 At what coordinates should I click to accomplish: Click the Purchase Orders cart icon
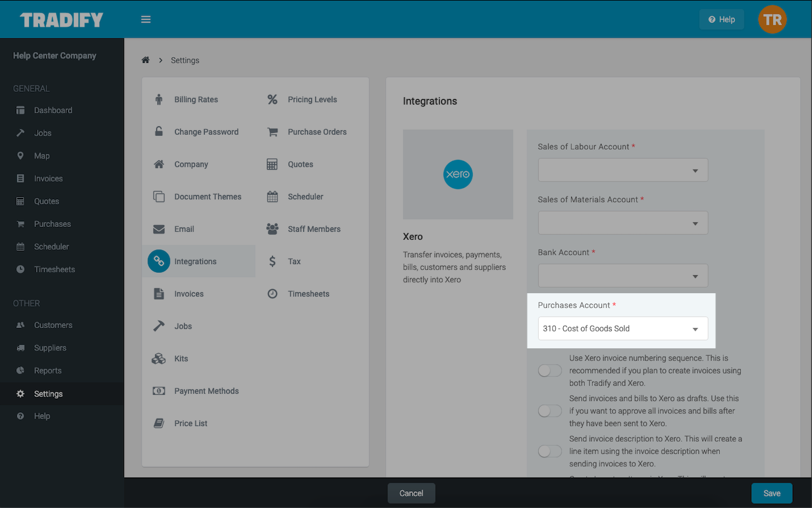[273, 132]
